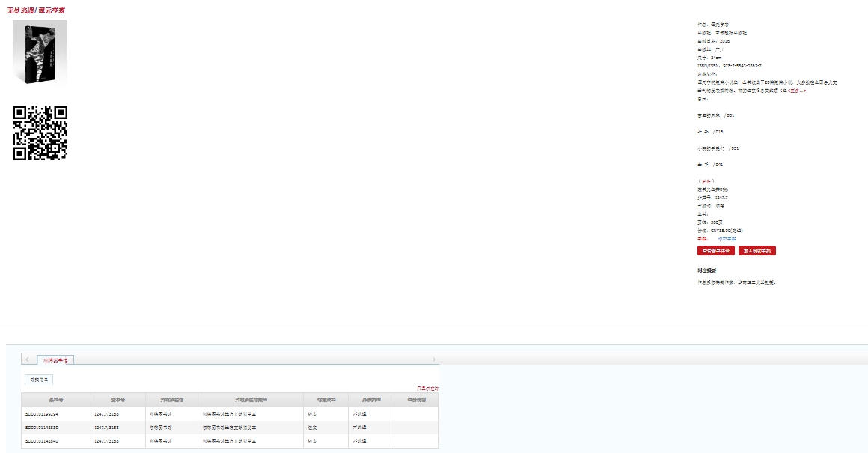Viewport: 868px width, 453px height.
Task: Click the right arrow of the library tab strip
Action: click(x=433, y=359)
